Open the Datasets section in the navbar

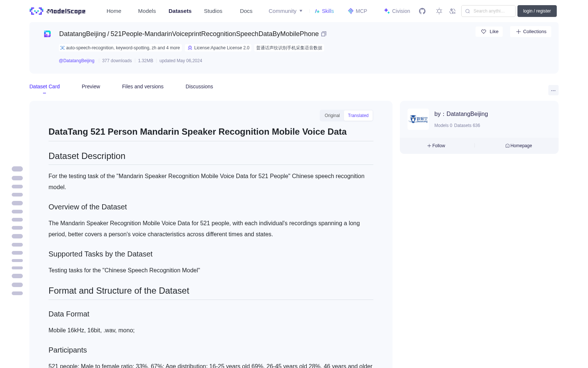pyautogui.click(x=180, y=11)
